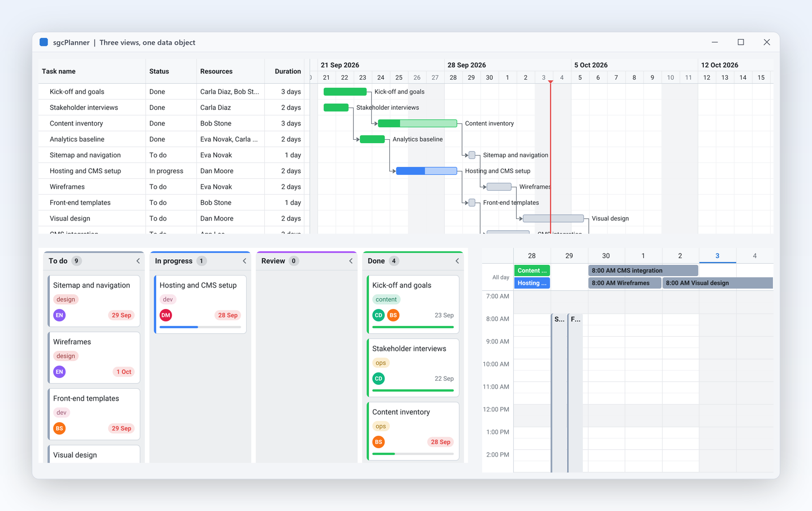Collapse the To do kanban column
812x511 pixels.
pos(138,261)
